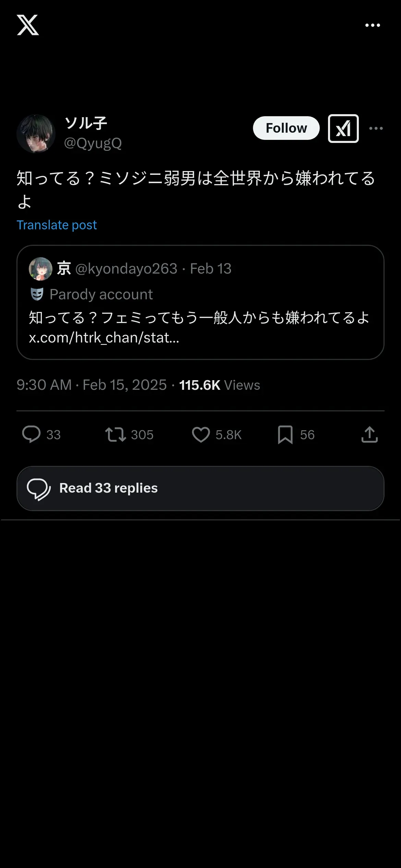Screen dimensions: 401x868
Task: Click Read 33 replies button
Action: coord(200,488)
